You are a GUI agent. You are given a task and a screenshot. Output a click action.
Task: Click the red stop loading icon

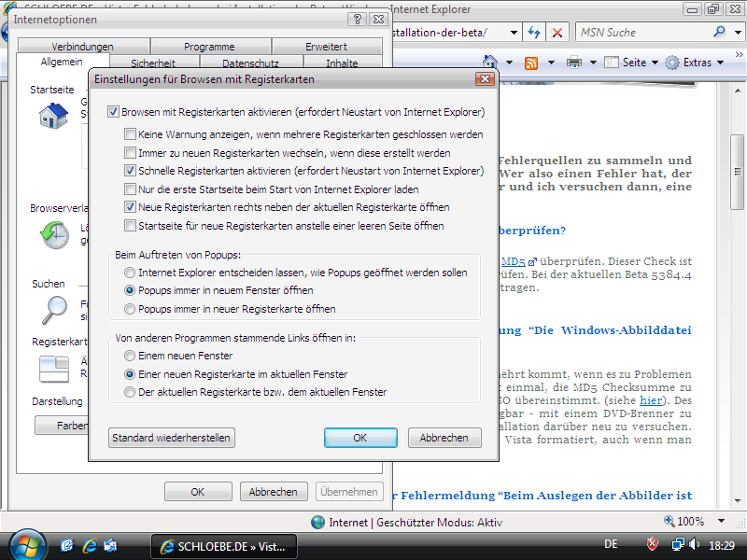tap(557, 32)
